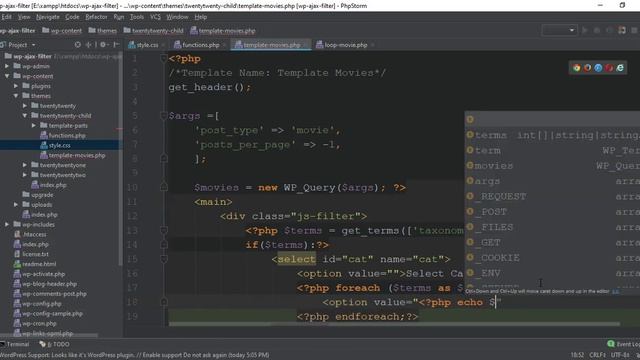This screenshot has height=360, width=640.
Task: Close the style.css tab
Action: pos(163,45)
